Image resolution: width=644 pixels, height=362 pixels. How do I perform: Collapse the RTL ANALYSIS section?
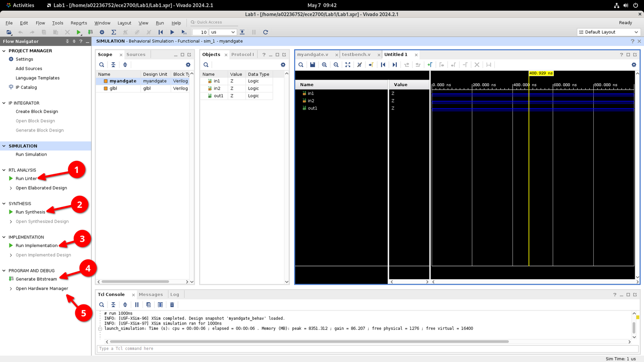(x=4, y=170)
